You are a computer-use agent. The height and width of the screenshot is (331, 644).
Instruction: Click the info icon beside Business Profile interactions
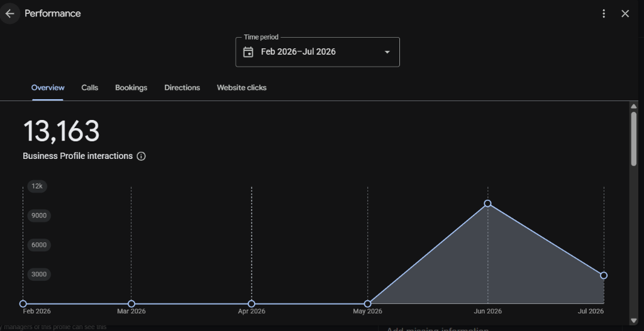tap(142, 156)
